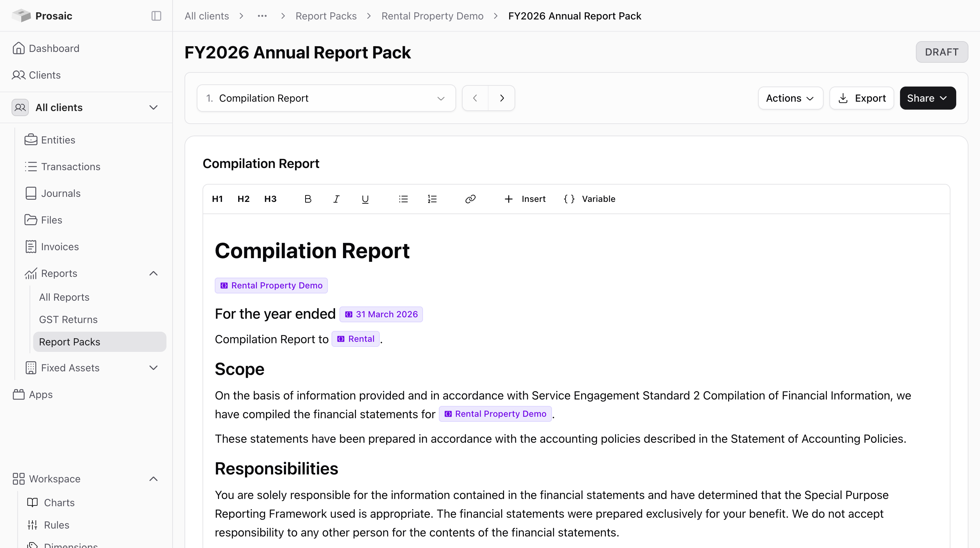The width and height of the screenshot is (980, 548).
Task: Click the Entities briefcase icon
Action: (x=31, y=140)
